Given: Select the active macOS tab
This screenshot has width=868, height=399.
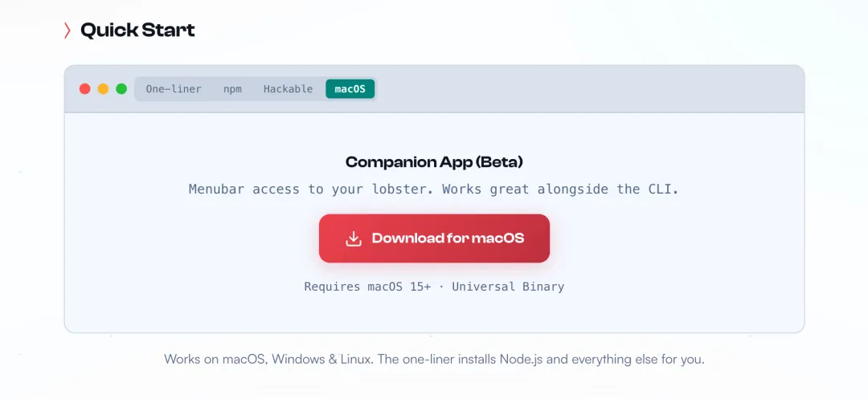Looking at the screenshot, I should [350, 89].
